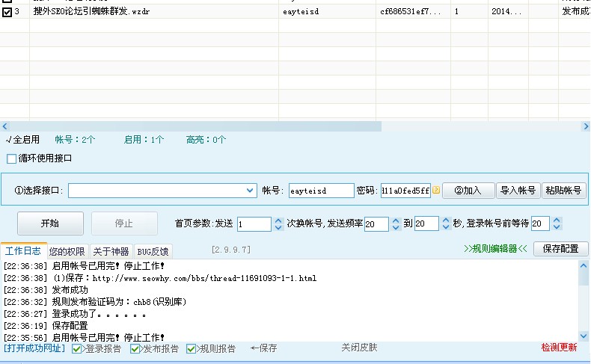The image size is (591, 364).
Task: Click the ←保存 link
Action: tap(264, 348)
